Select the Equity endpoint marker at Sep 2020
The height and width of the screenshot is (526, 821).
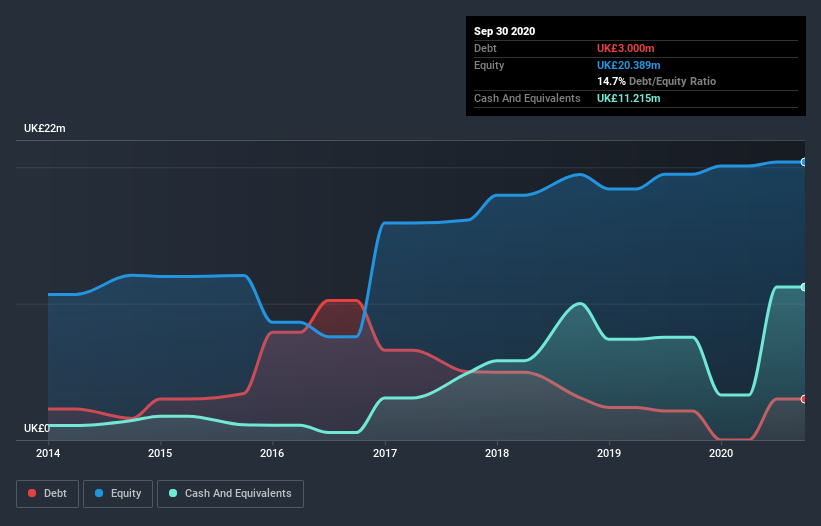point(804,162)
